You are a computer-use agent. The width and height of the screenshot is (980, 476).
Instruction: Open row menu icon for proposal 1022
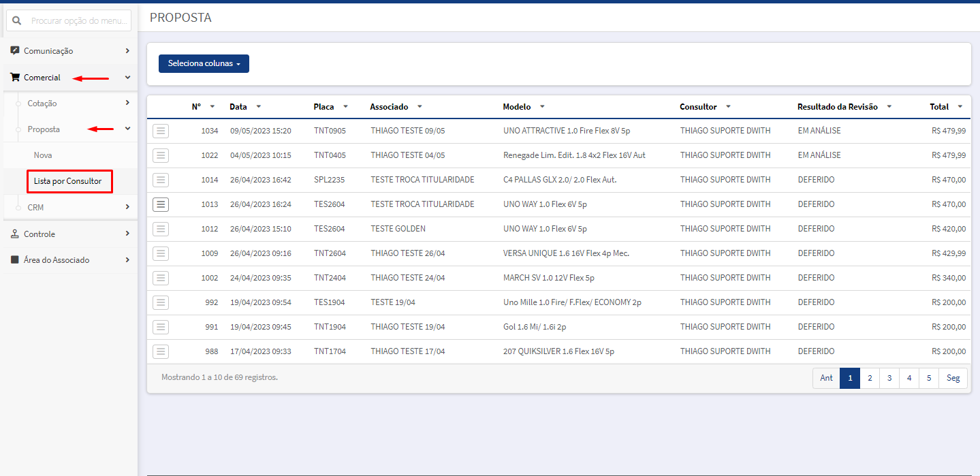[x=161, y=155]
